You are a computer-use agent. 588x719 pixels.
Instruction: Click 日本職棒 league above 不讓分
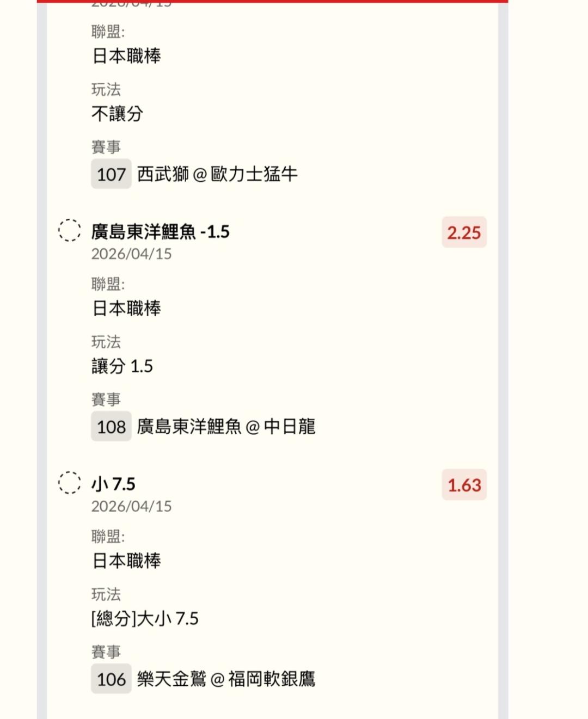pyautogui.click(x=126, y=56)
